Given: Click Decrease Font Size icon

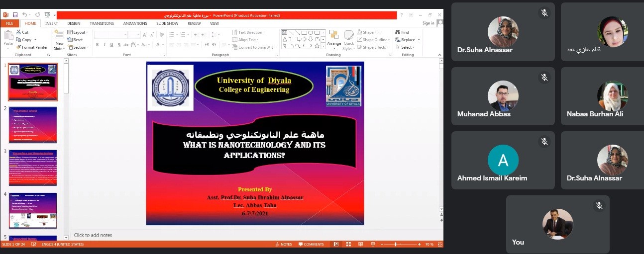Looking at the screenshot, I should pos(151,35).
